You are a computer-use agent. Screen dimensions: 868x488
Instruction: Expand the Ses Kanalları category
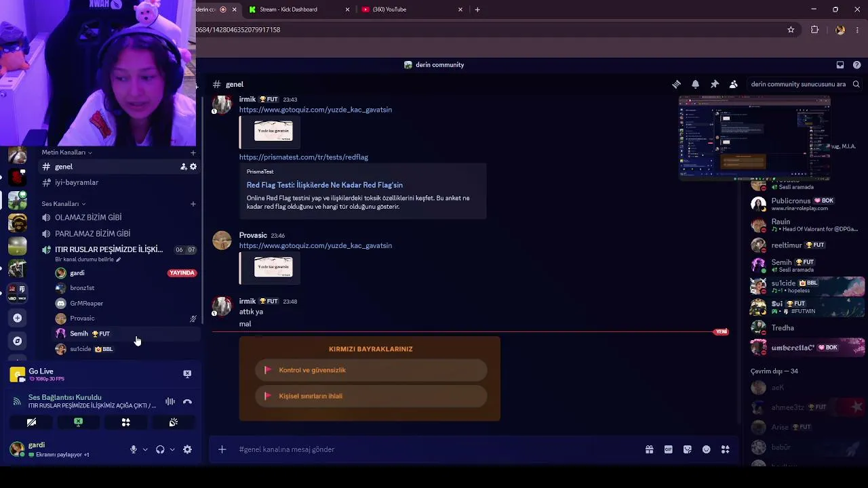click(x=64, y=204)
